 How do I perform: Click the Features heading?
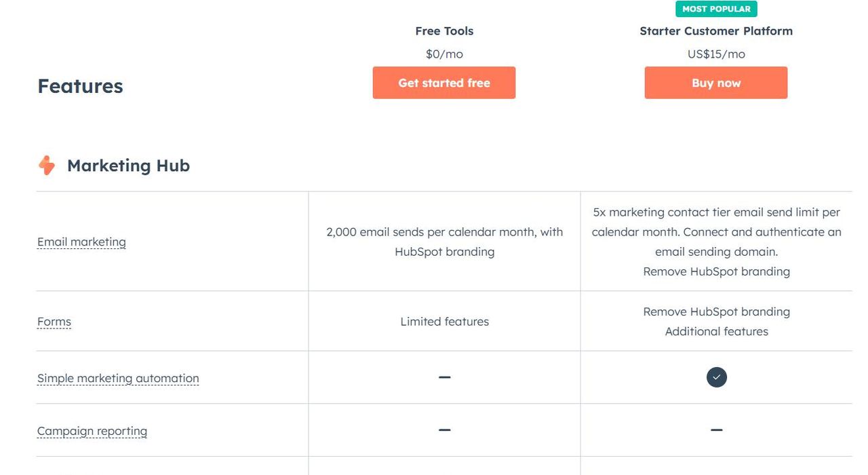(80, 86)
